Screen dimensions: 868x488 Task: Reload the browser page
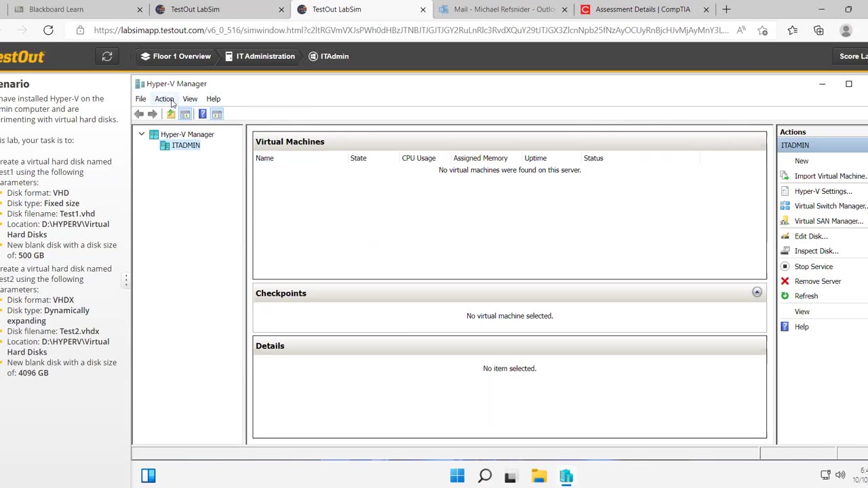click(48, 30)
